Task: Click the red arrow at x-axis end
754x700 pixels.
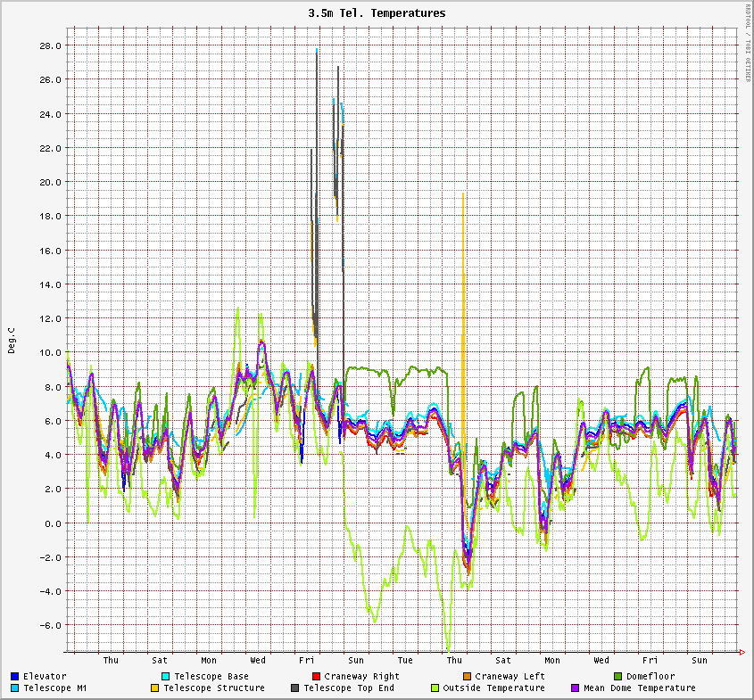Action: click(x=742, y=653)
